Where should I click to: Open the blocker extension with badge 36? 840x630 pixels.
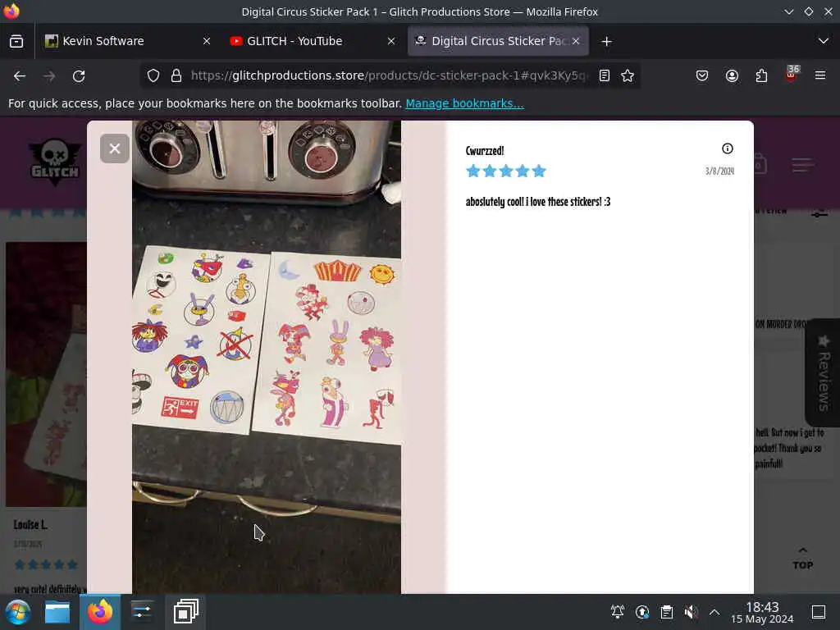click(792, 74)
